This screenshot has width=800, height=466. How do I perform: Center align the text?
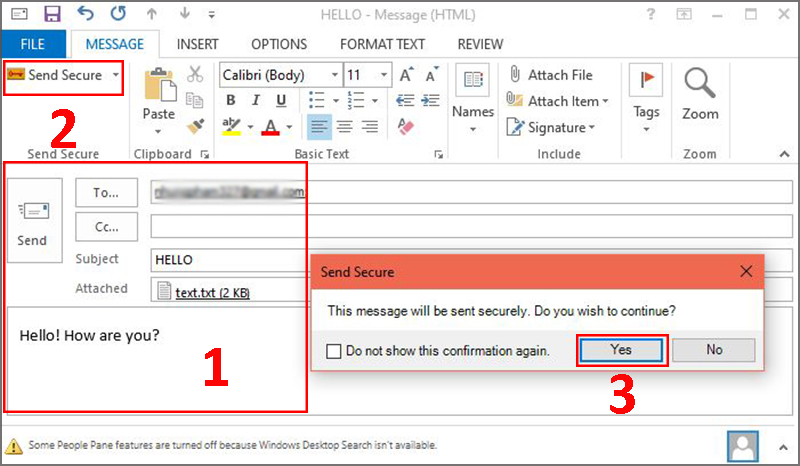click(x=345, y=127)
